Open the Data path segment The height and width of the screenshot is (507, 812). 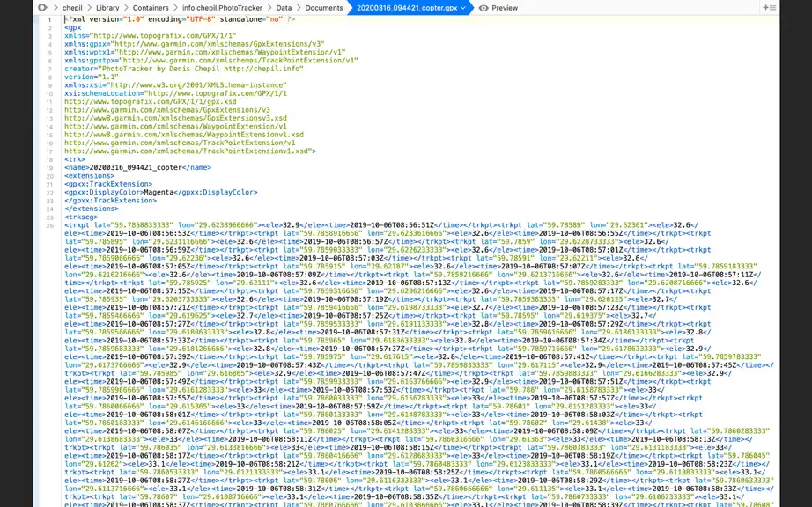(284, 8)
